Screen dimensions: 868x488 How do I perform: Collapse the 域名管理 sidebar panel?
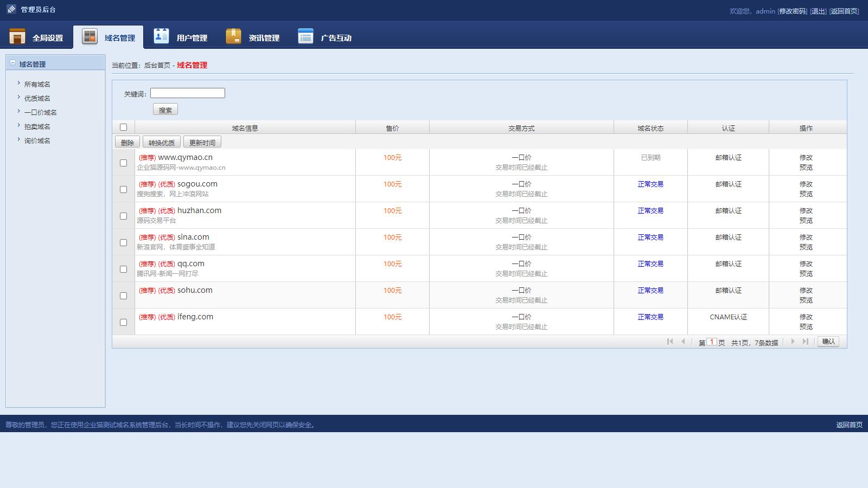point(12,63)
